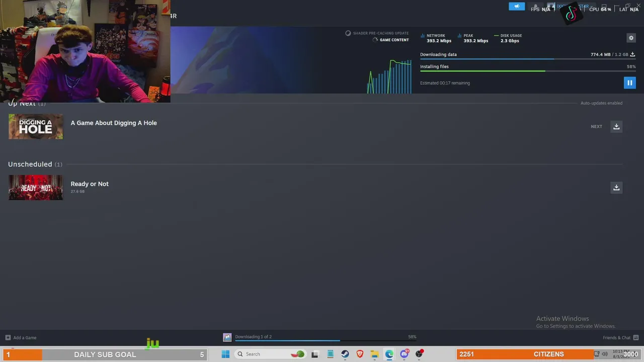Open the Ready or Not thumbnail
This screenshot has height=362, width=644.
point(36,188)
